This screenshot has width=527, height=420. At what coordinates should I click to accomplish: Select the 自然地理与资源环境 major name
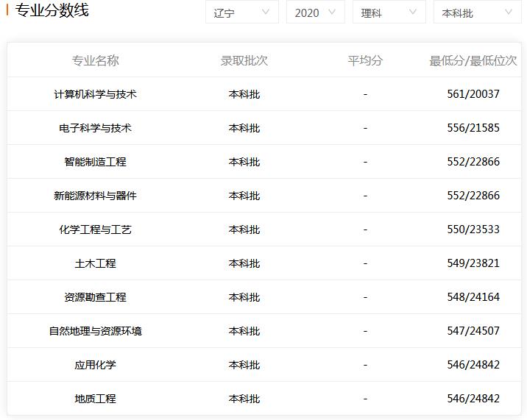pyautogui.click(x=96, y=331)
